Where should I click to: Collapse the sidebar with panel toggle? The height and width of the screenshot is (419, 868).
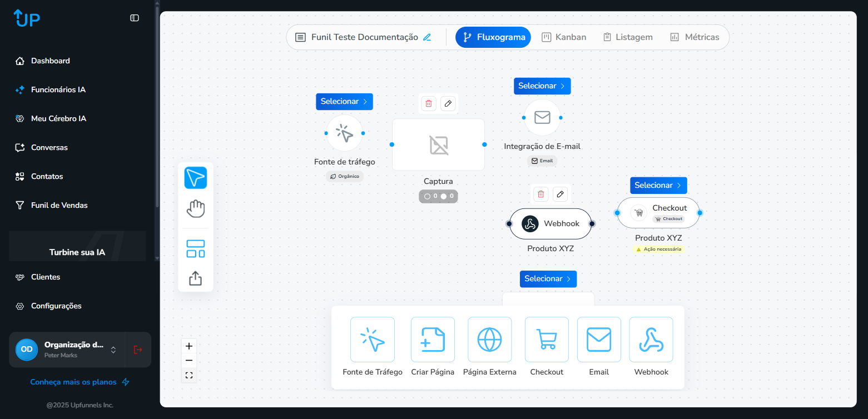tap(135, 18)
